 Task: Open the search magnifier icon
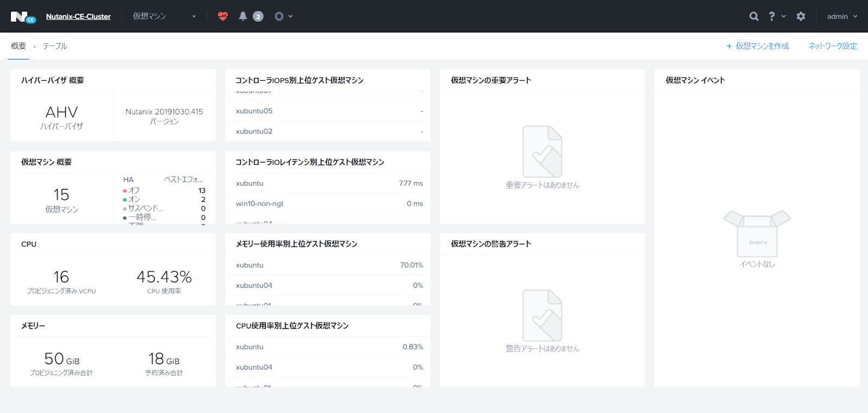pyautogui.click(x=754, y=16)
